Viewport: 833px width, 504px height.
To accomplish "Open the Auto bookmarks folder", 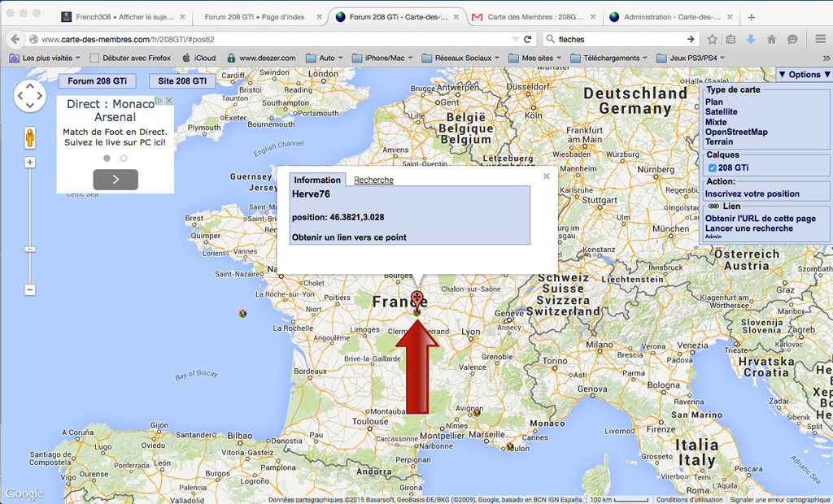I will coord(325,58).
